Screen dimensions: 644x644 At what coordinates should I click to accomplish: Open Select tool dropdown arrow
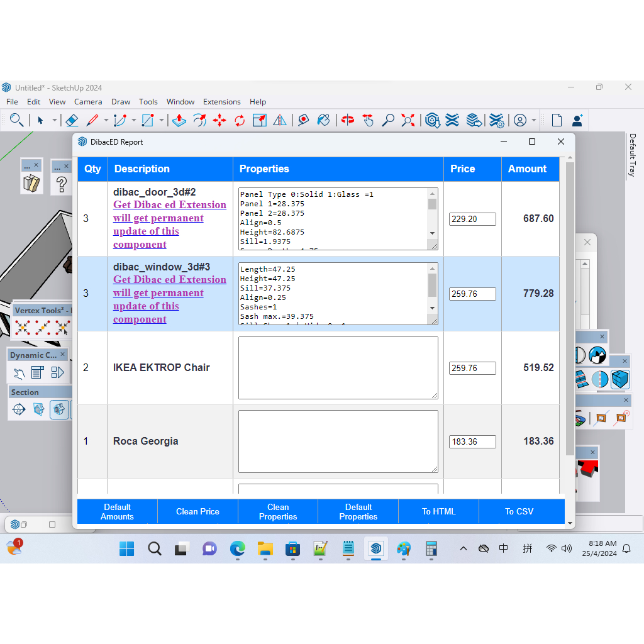click(54, 120)
